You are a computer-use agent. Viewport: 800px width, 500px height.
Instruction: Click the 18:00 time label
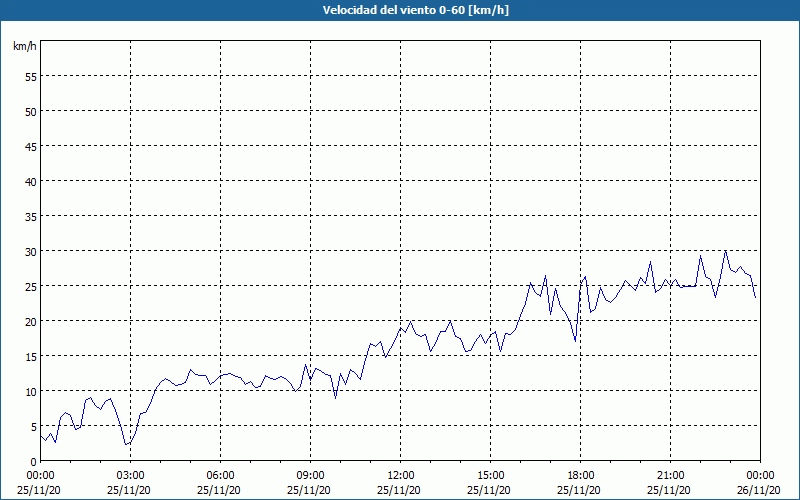pyautogui.click(x=581, y=476)
